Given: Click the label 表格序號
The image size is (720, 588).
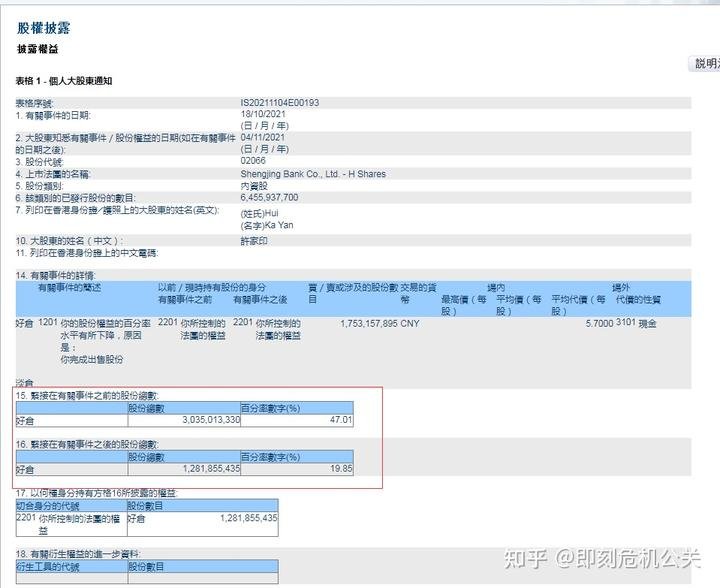Looking at the screenshot, I should (x=35, y=103).
